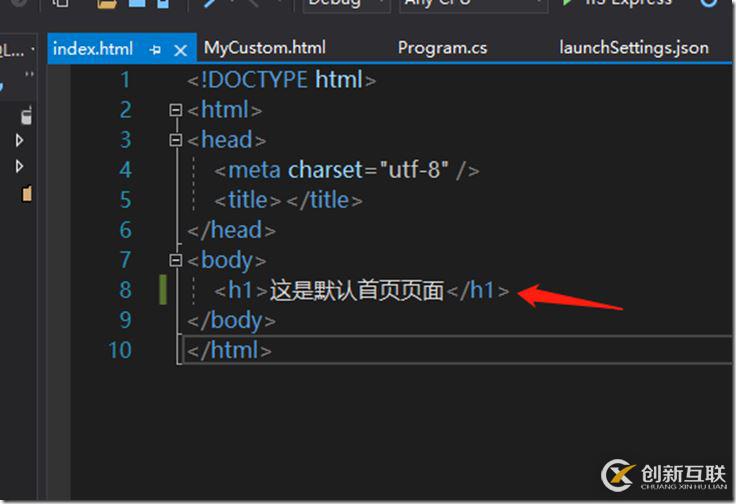Open the Debug configuration dropdown
This screenshot has height=504, width=736.
346,5
